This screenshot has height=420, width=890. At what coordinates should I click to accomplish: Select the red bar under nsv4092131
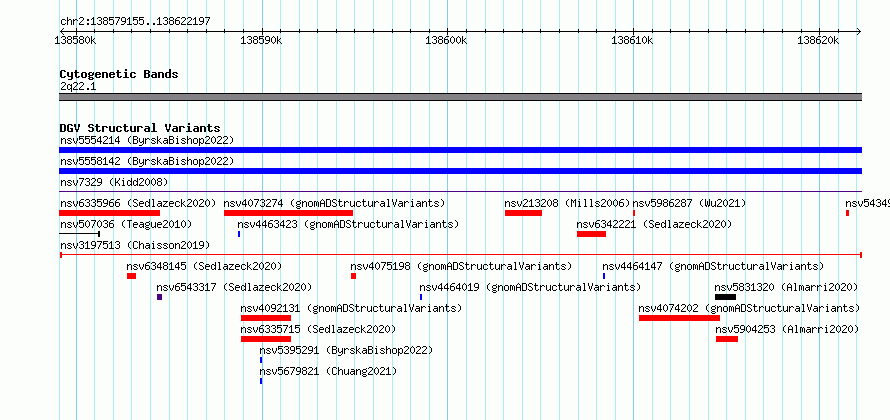coord(266,318)
